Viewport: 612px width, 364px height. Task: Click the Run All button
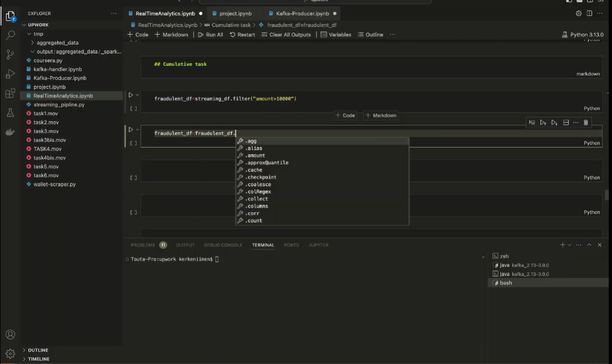click(210, 35)
